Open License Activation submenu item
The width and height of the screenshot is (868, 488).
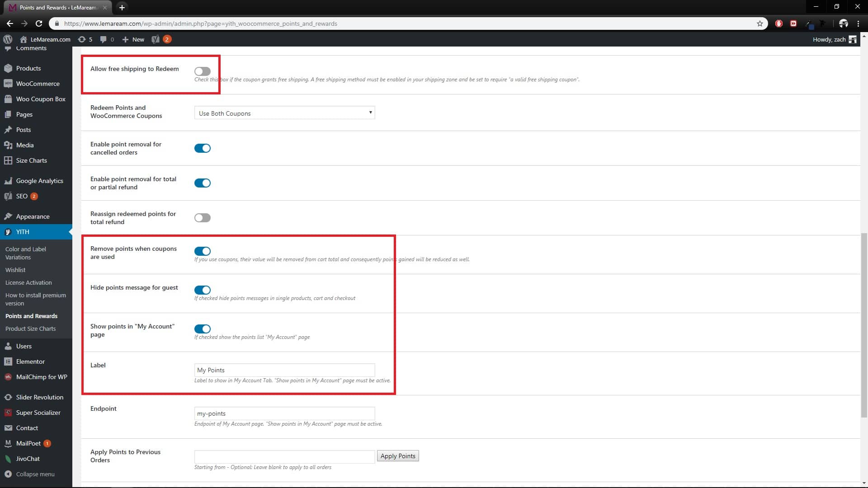click(x=28, y=282)
